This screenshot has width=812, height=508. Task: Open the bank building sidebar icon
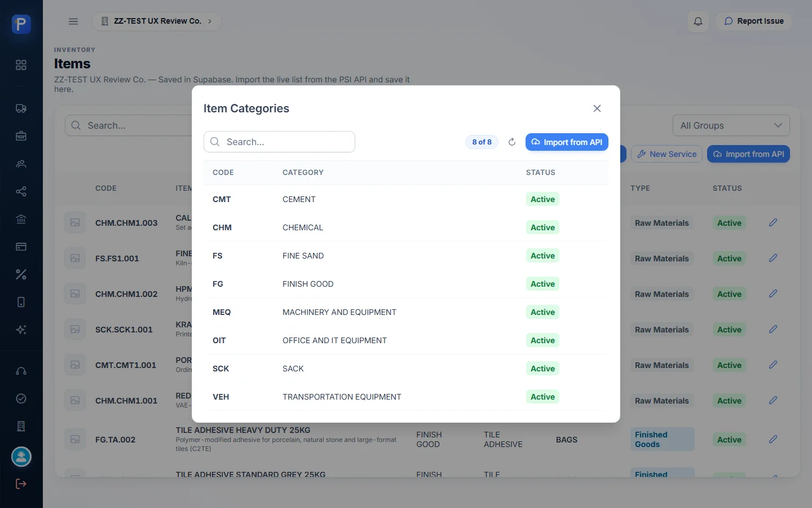tap(21, 219)
